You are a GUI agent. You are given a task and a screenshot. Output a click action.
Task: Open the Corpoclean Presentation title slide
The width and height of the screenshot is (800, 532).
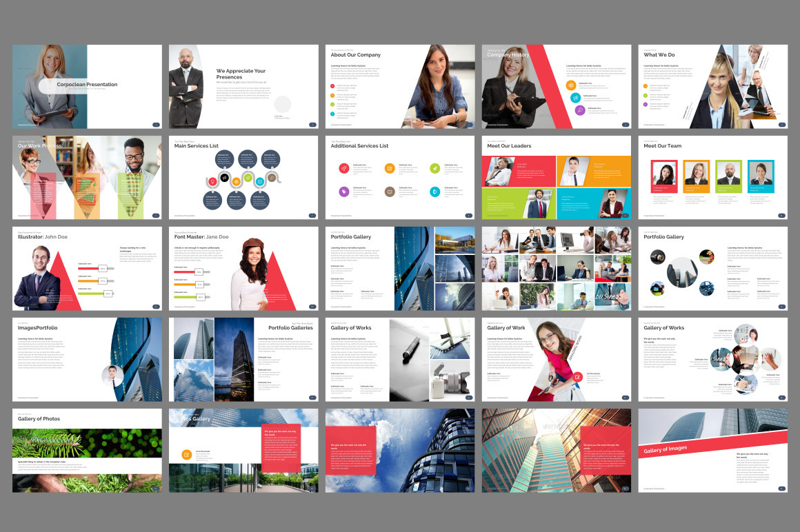coord(87,86)
